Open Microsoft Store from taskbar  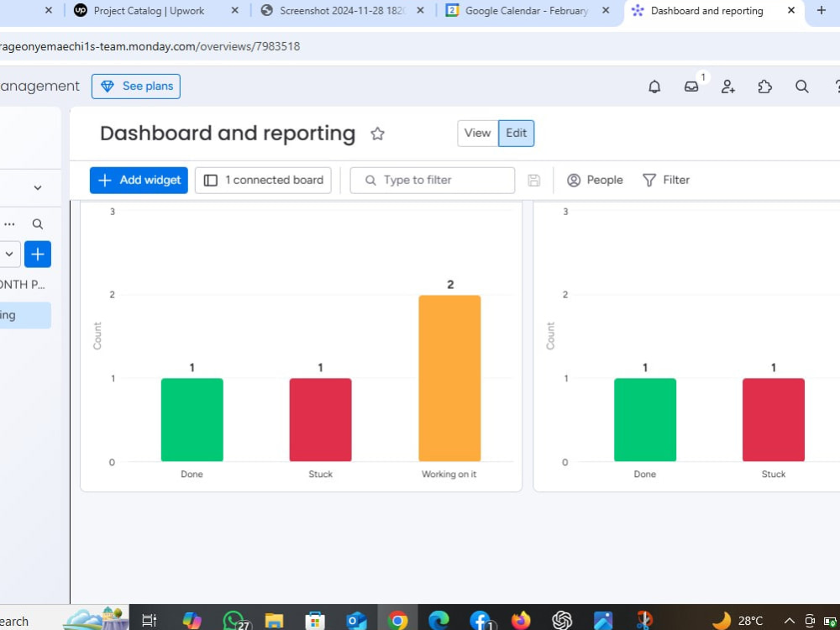(315, 621)
